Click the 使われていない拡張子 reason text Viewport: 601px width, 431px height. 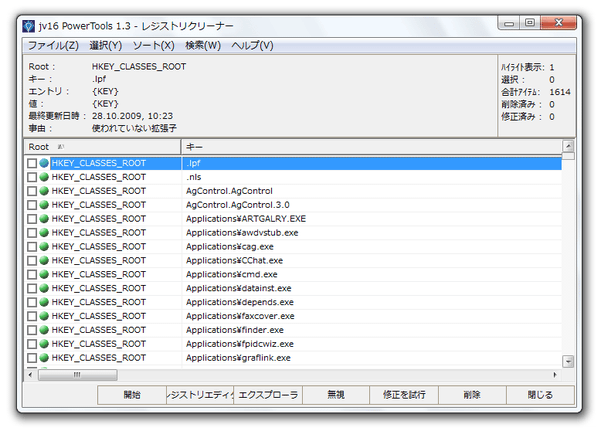click(x=134, y=128)
